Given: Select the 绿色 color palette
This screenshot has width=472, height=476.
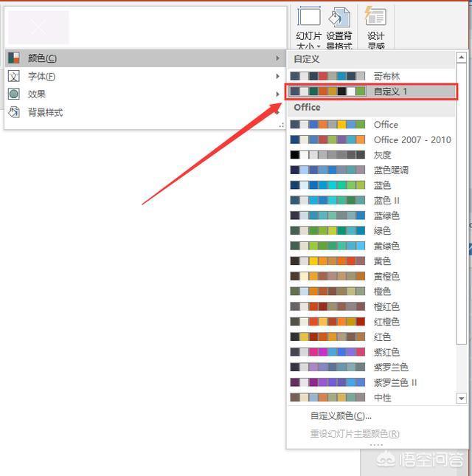Looking at the screenshot, I should [371, 231].
